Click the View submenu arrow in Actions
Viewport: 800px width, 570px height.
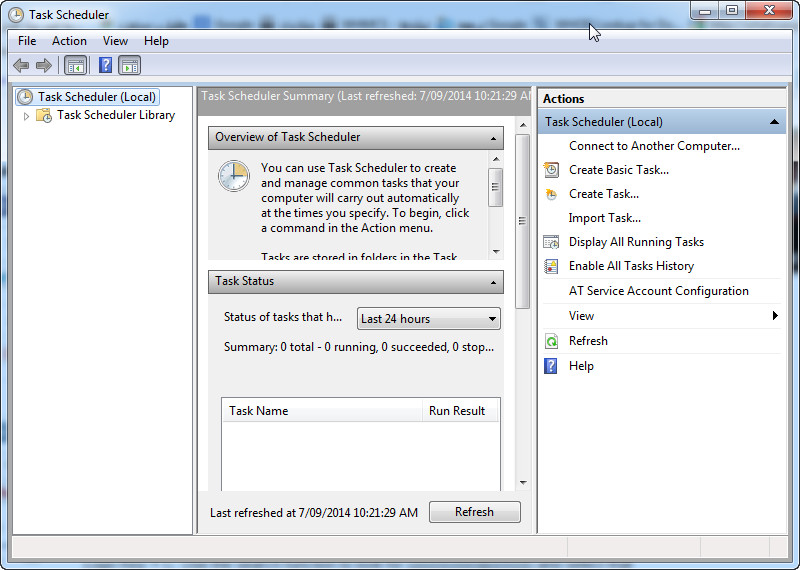point(775,316)
